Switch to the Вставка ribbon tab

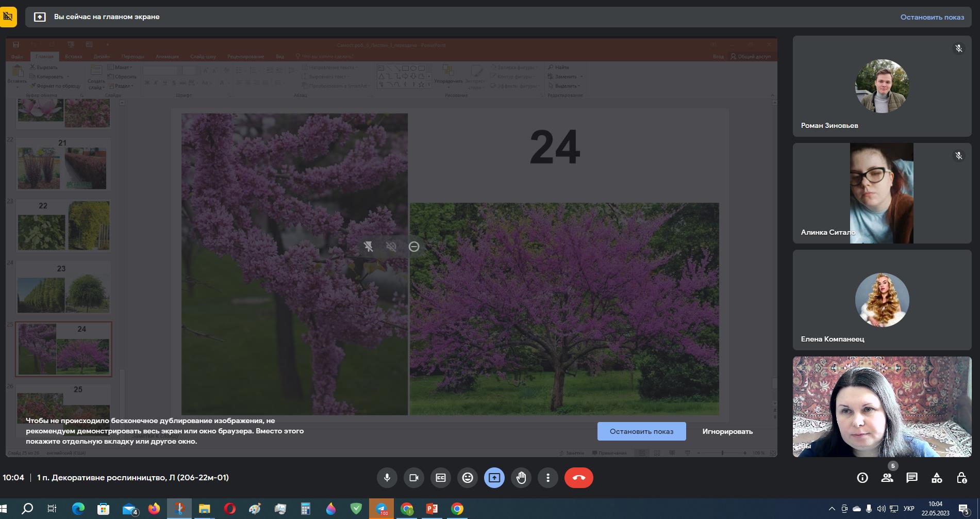[x=73, y=56]
